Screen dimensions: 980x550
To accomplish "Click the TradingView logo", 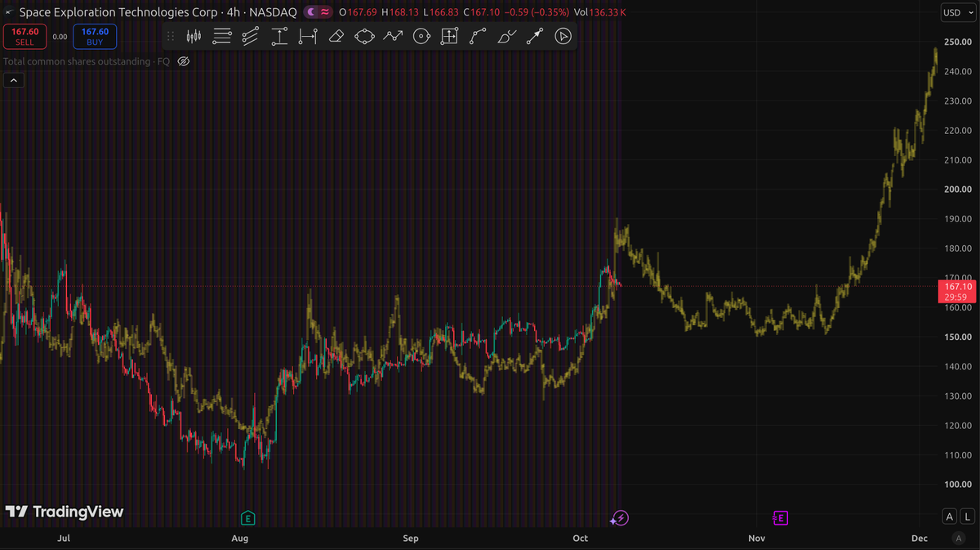I will click(x=65, y=512).
